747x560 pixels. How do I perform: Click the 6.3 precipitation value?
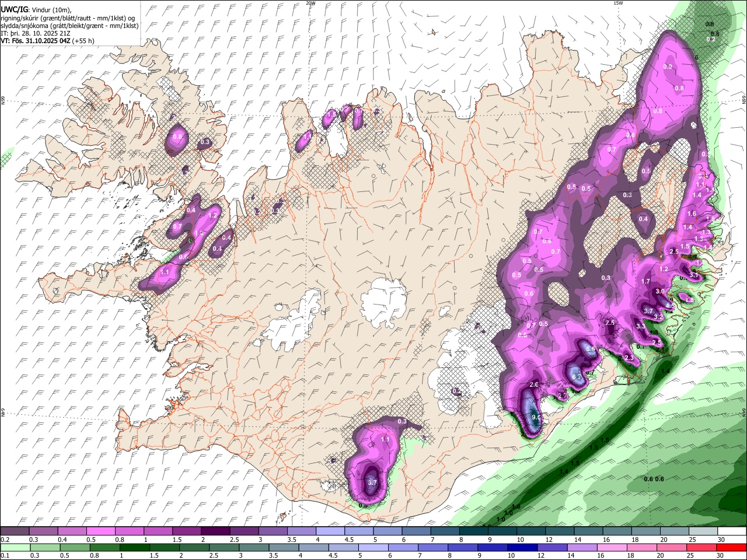point(577,377)
